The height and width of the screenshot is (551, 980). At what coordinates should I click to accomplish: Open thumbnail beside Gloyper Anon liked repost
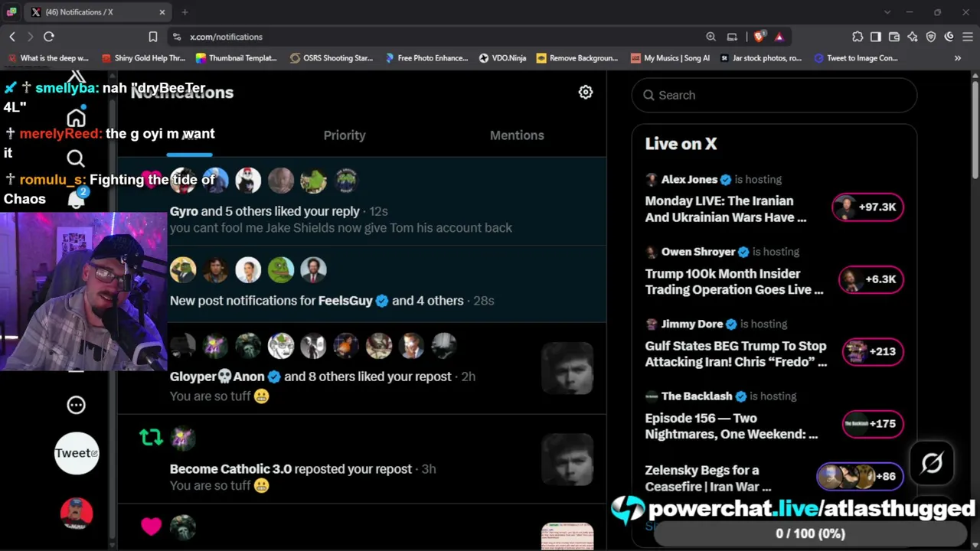point(567,368)
